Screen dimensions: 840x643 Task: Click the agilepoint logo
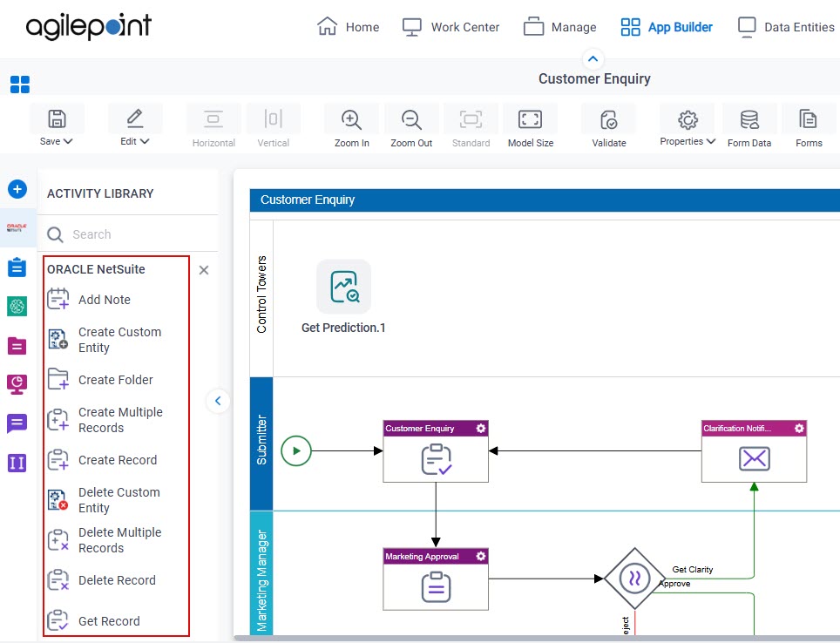(89, 26)
